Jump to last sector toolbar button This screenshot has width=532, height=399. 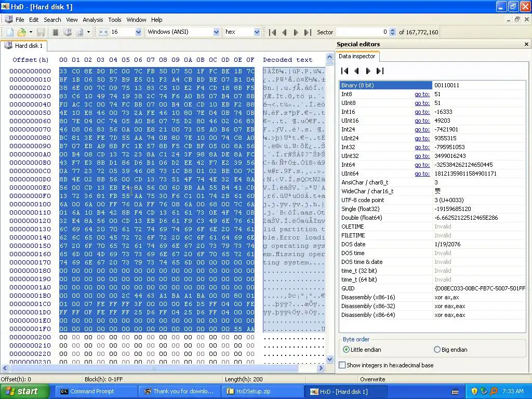point(308,32)
